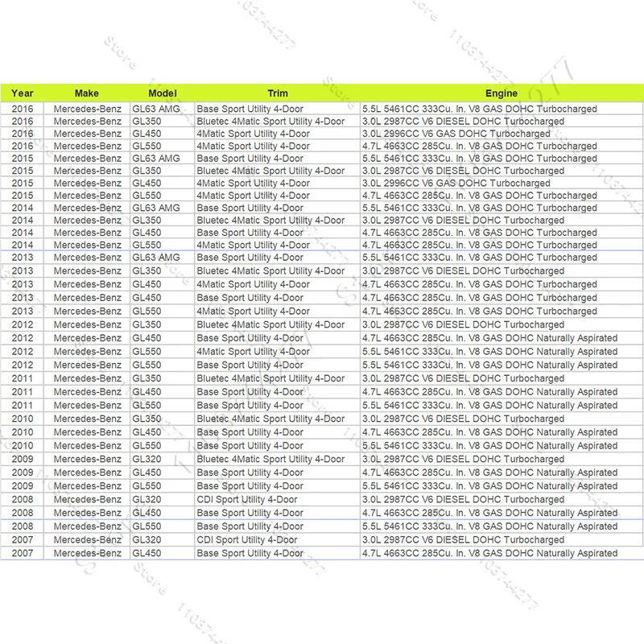Click the Base trim cell for 2014 GL450
Image resolution: width=644 pixels, height=644 pixels.
click(x=277, y=232)
